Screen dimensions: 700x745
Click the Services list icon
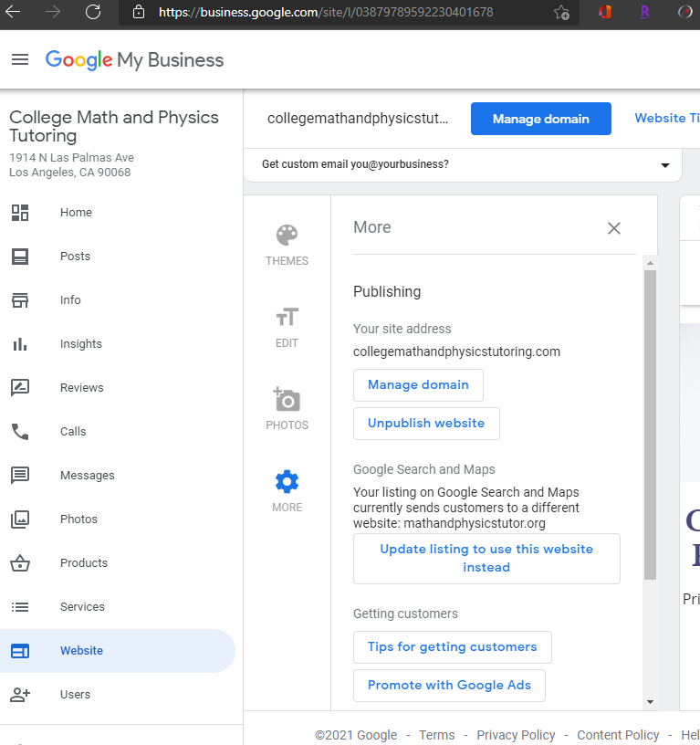(20, 607)
